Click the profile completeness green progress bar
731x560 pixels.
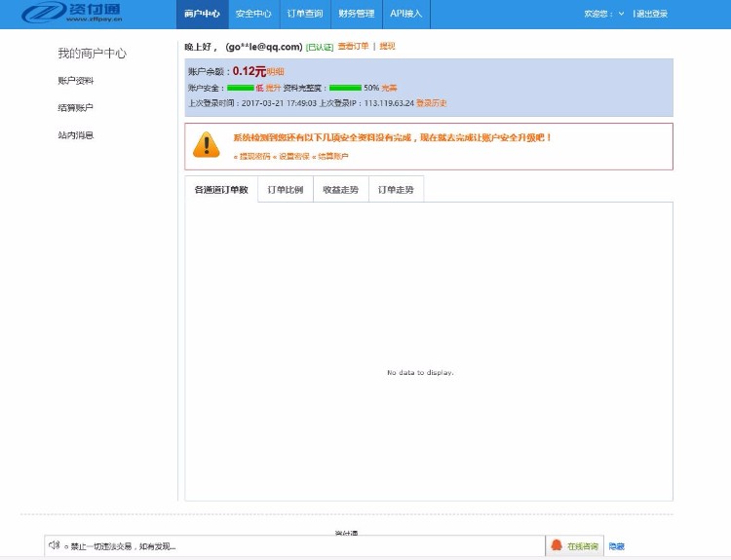click(x=345, y=88)
